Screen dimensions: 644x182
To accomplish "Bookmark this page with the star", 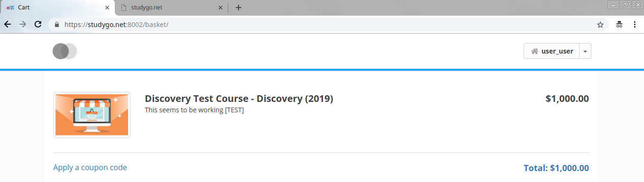I will pyautogui.click(x=600, y=25).
